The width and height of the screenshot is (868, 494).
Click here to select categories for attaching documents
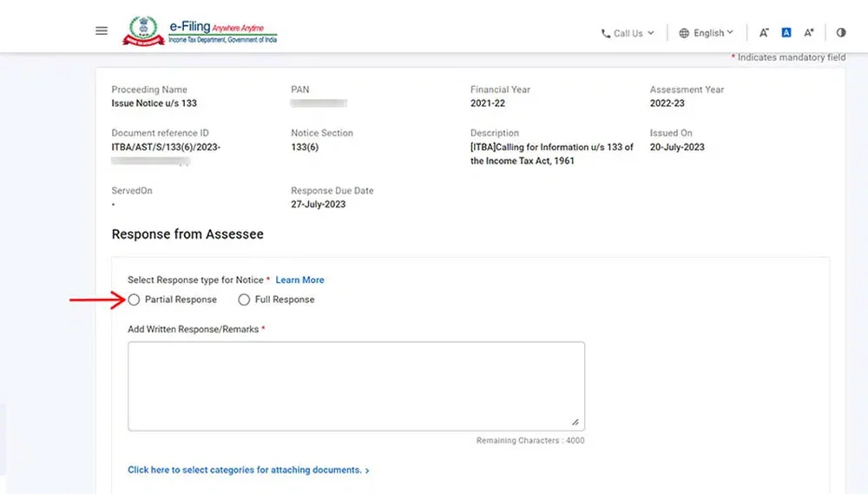248,471
